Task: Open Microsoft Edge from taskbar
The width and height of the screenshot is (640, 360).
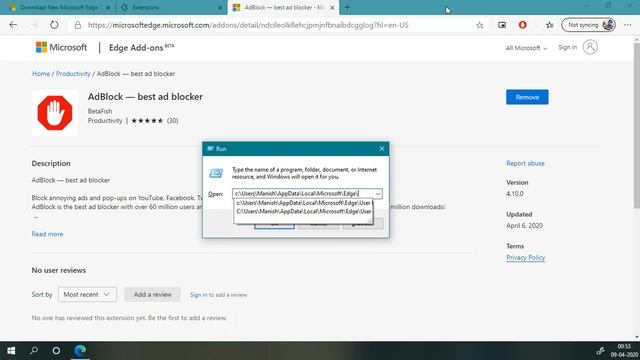Action: click(x=80, y=351)
